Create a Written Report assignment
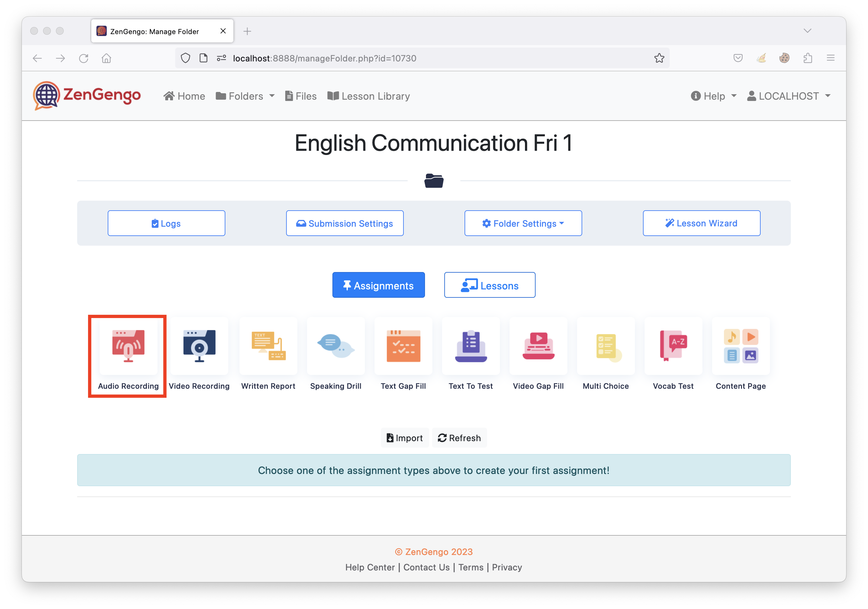This screenshot has width=868, height=609. click(x=268, y=346)
